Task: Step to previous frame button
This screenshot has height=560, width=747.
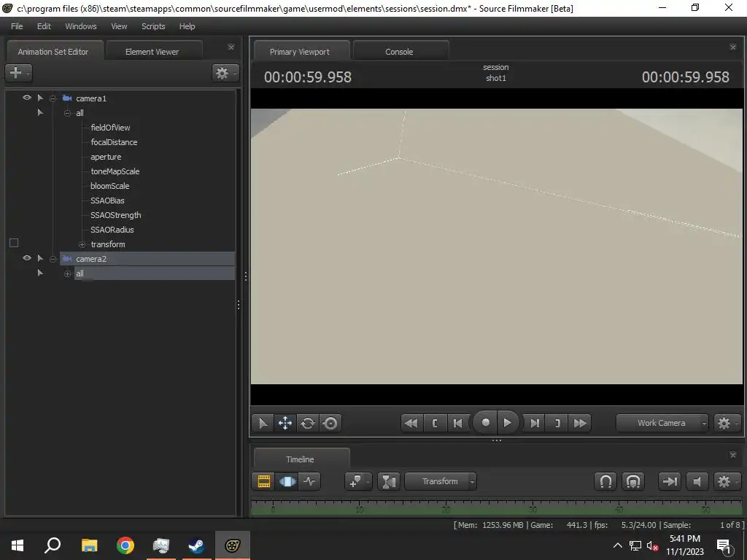Action: [457, 423]
